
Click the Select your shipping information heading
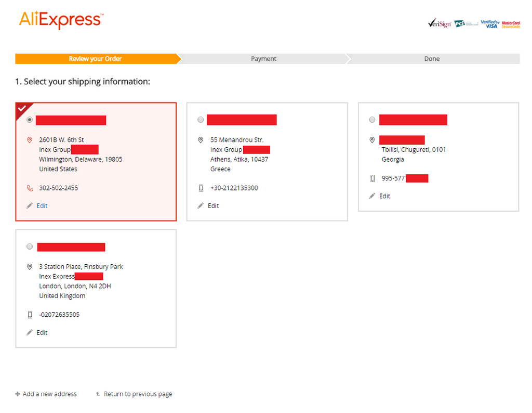point(83,82)
